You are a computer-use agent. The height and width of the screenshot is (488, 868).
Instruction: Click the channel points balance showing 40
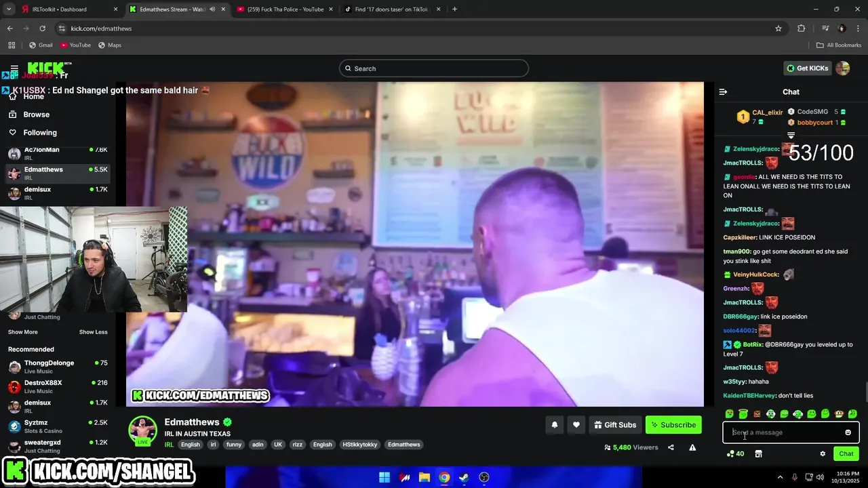(x=735, y=454)
